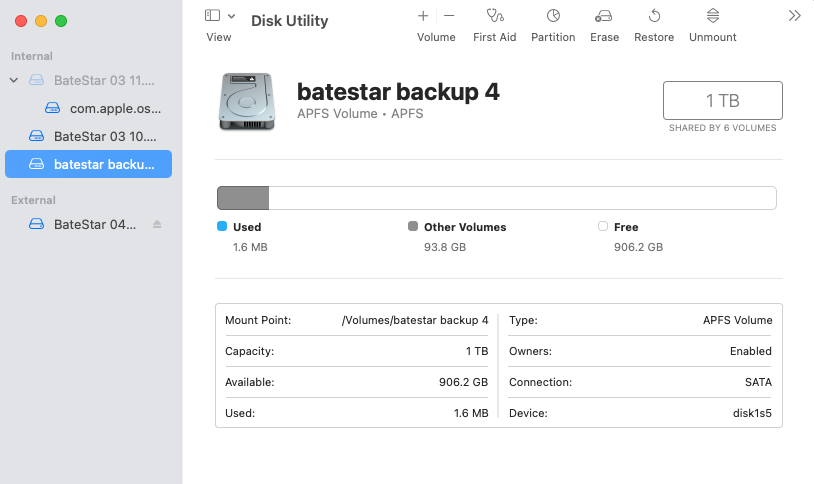Unmount the selected volume icon

(x=713, y=16)
